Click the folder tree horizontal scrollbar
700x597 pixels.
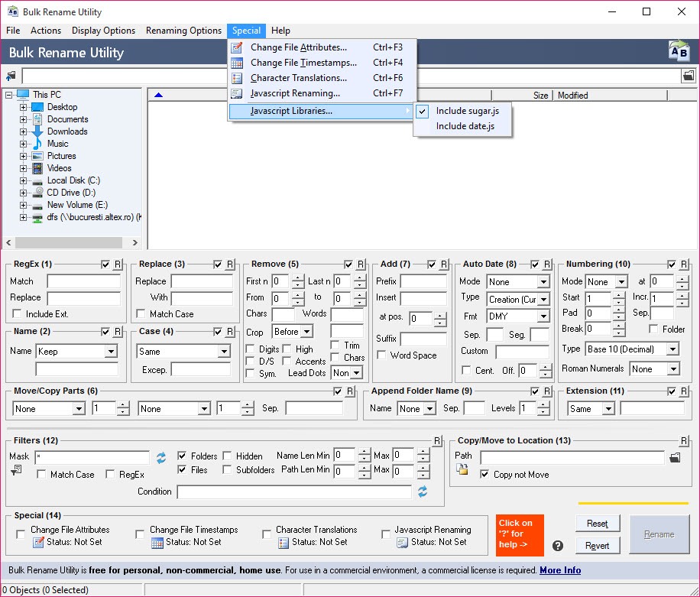click(72, 242)
